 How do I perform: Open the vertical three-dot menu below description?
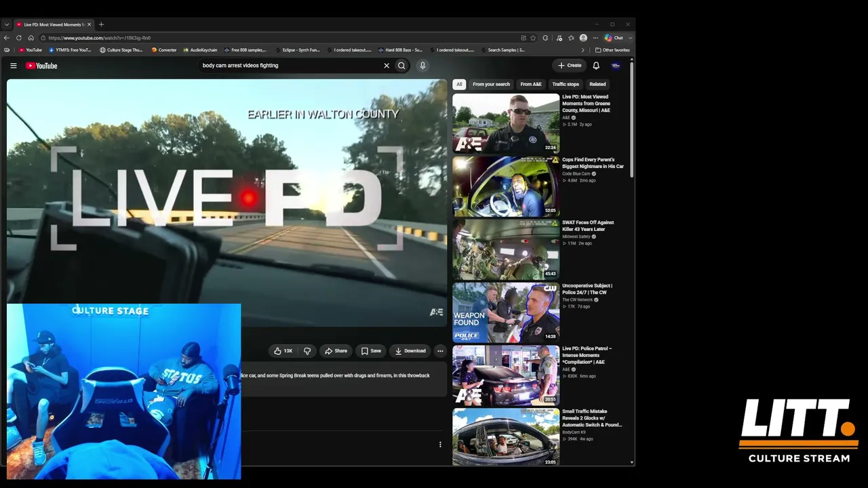[440, 445]
